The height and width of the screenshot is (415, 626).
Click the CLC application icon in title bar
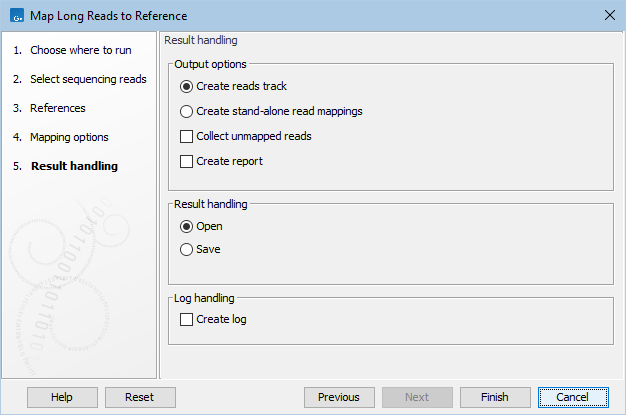pos(16,16)
